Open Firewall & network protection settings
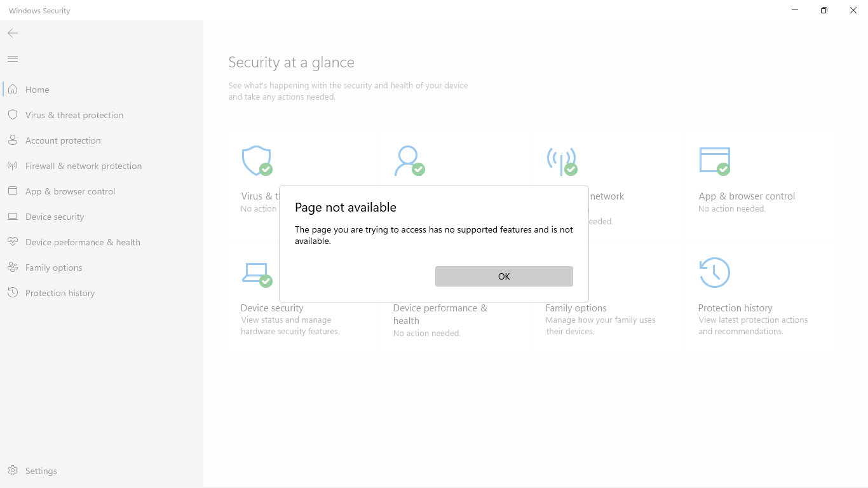The height and width of the screenshot is (488, 868). coord(83,165)
